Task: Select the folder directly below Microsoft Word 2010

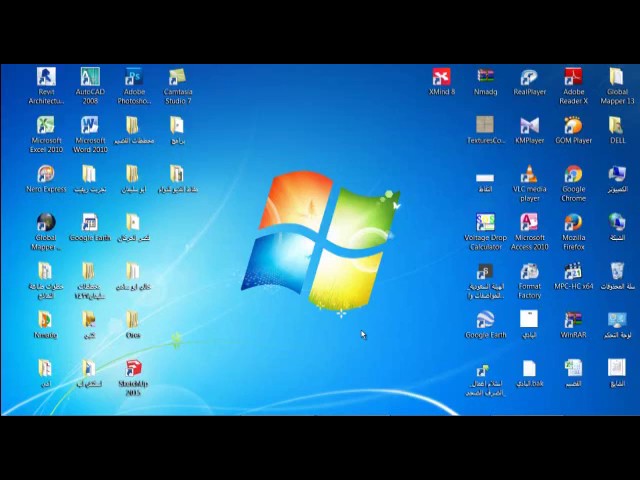Action: click(89, 179)
